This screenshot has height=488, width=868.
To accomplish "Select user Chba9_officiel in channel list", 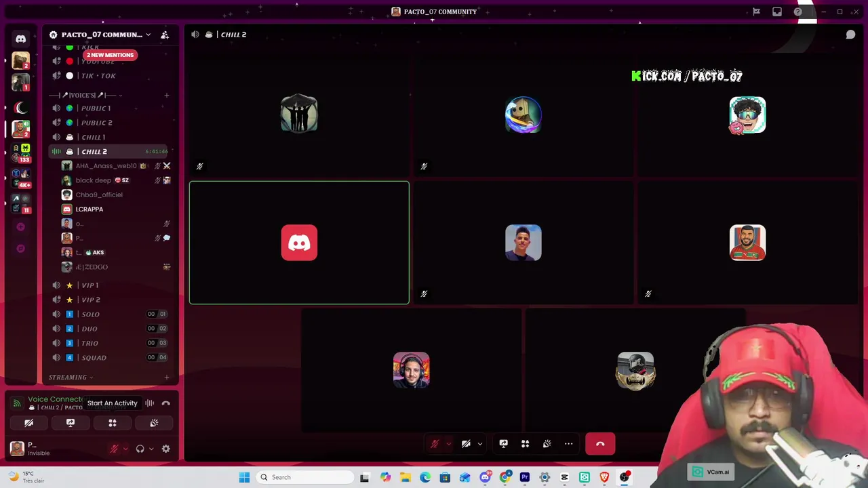I will click(x=115, y=195).
